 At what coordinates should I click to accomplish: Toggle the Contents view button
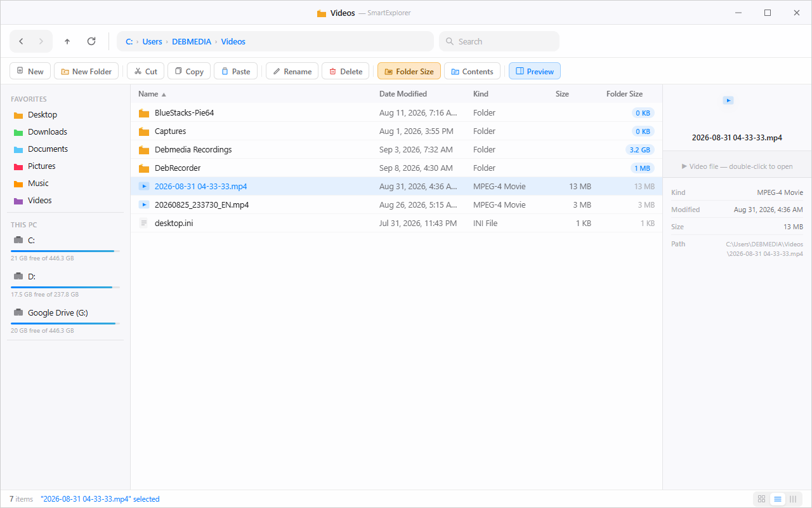click(x=472, y=71)
